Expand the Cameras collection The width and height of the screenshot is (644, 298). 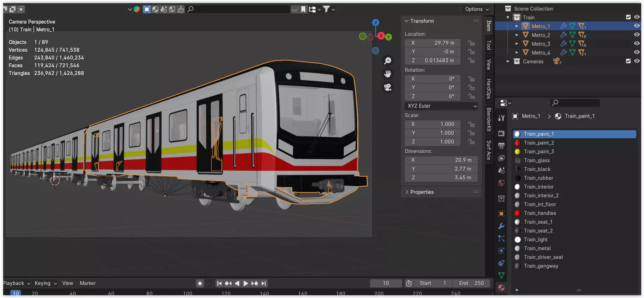tap(508, 61)
